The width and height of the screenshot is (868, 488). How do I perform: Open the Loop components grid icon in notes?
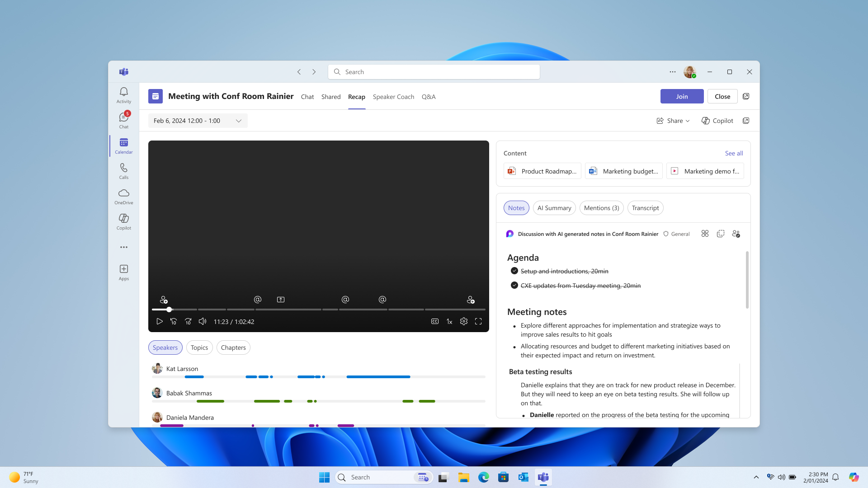pos(705,234)
